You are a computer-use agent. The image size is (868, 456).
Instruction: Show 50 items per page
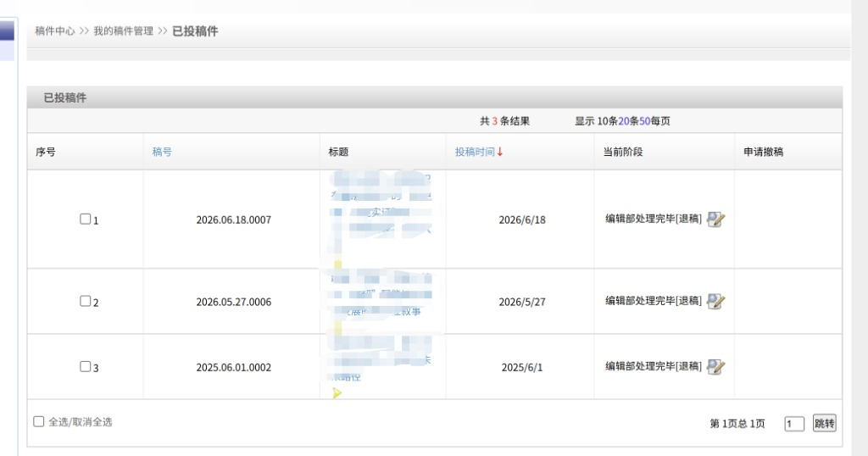[645, 121]
